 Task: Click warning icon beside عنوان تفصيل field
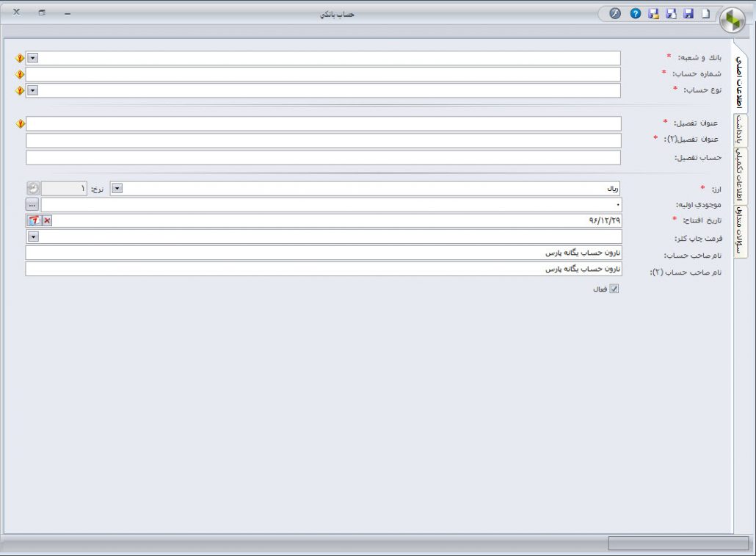click(x=21, y=123)
